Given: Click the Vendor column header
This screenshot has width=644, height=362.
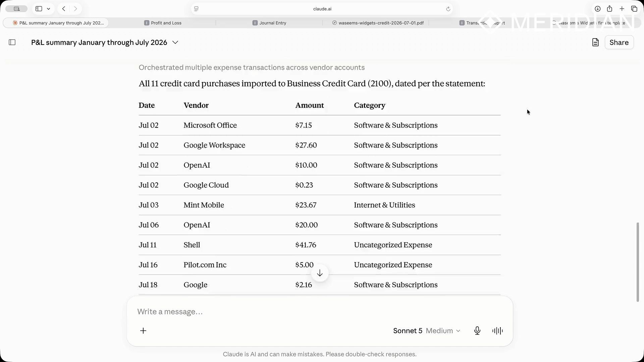Looking at the screenshot, I should coord(196,105).
